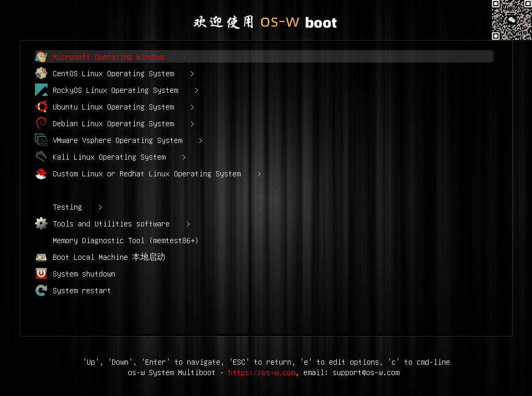Expand the Testing submenu chevron
Image resolution: width=532 pixels, height=396 pixels.
100,207
